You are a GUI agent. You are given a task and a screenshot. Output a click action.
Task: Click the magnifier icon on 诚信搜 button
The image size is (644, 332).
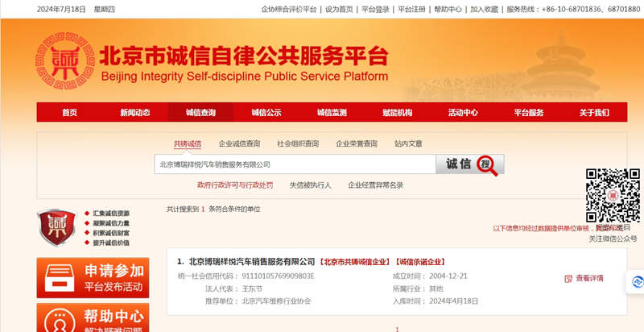click(x=487, y=165)
